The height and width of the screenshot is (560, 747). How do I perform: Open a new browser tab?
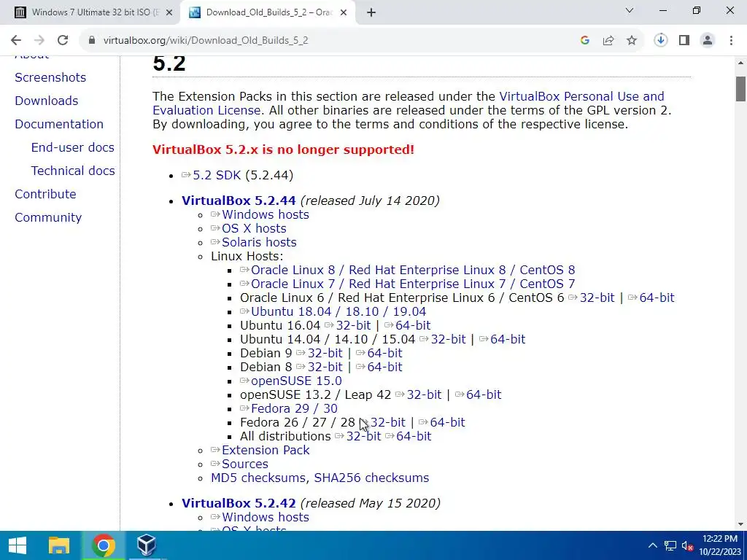pos(371,13)
